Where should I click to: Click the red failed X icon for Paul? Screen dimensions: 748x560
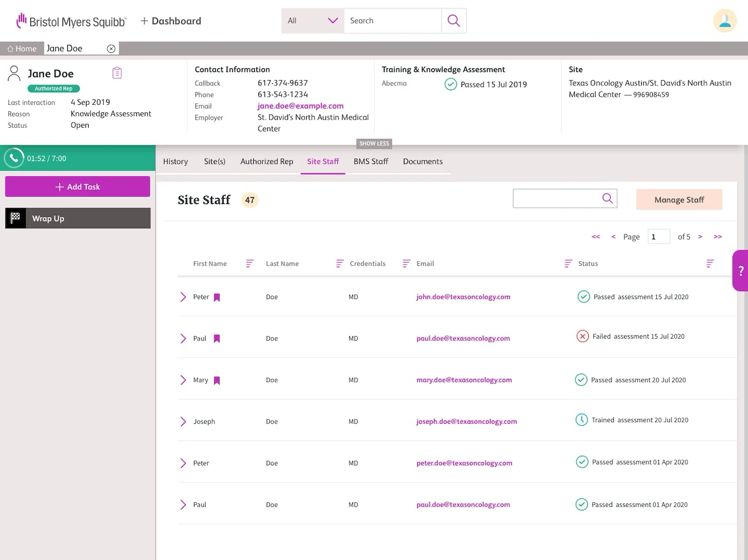(583, 336)
